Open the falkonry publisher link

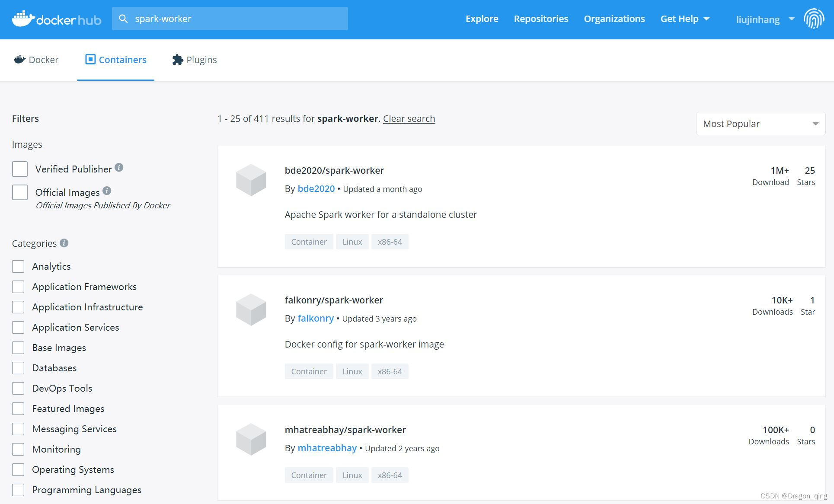click(x=316, y=319)
